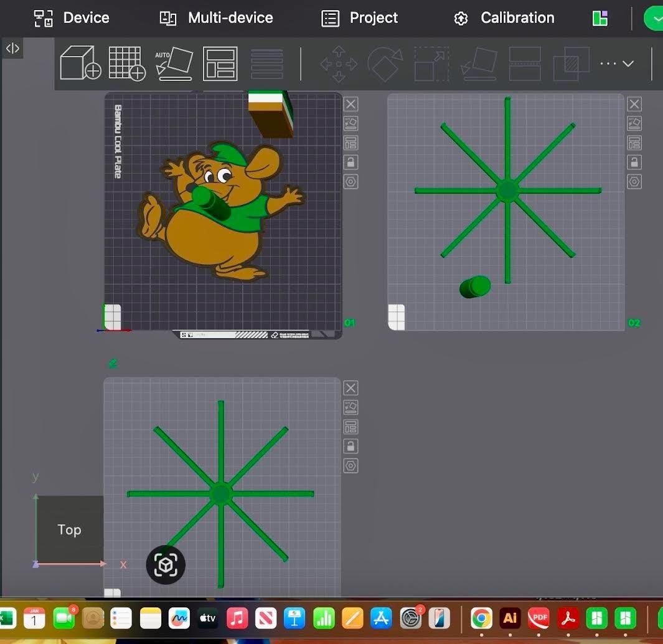The height and width of the screenshot is (644, 663).
Task: Click the Split to objects lines icon
Action: pyautogui.click(x=267, y=64)
